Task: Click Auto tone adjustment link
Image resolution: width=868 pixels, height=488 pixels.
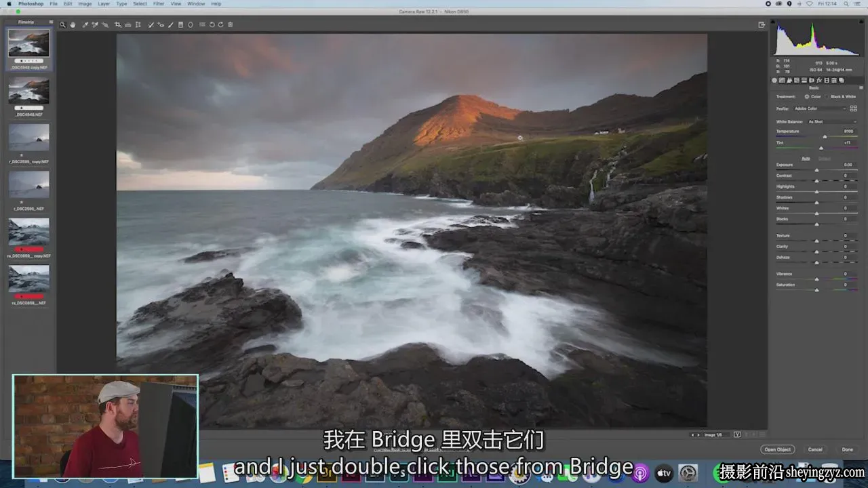Action: point(806,158)
